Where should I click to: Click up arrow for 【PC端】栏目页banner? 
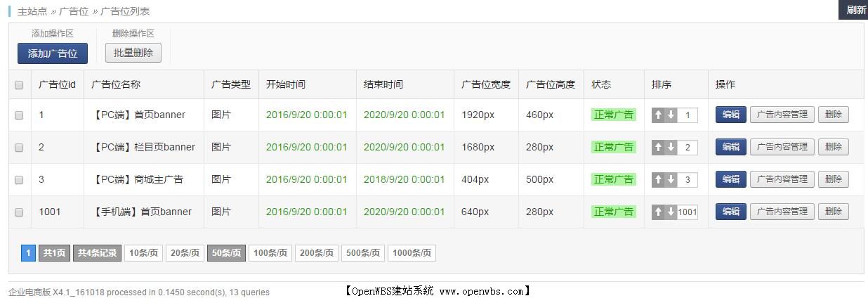[x=658, y=148]
